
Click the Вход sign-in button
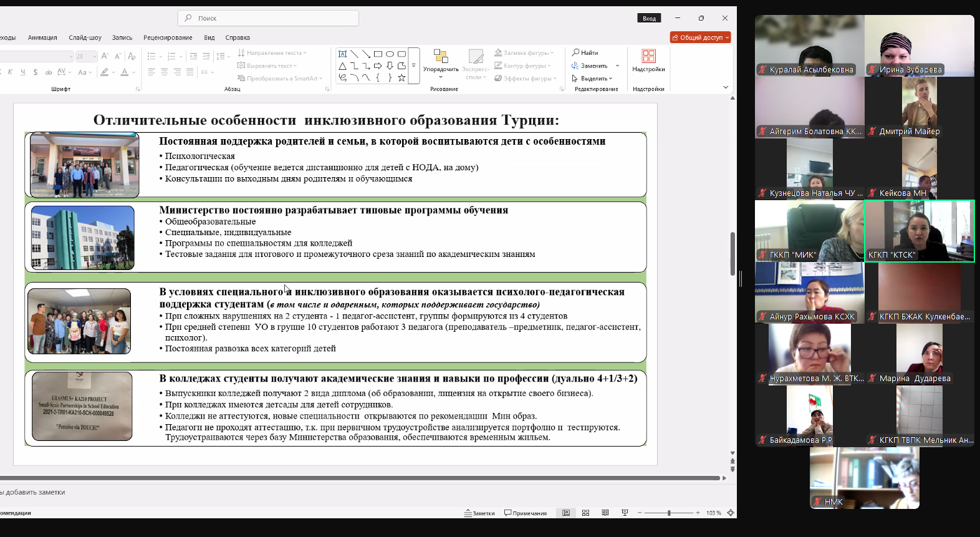point(649,18)
